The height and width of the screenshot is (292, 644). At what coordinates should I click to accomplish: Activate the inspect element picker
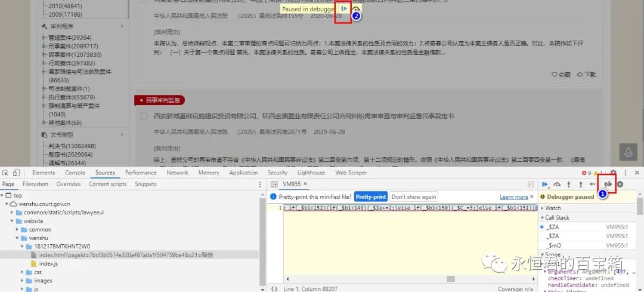(5, 173)
